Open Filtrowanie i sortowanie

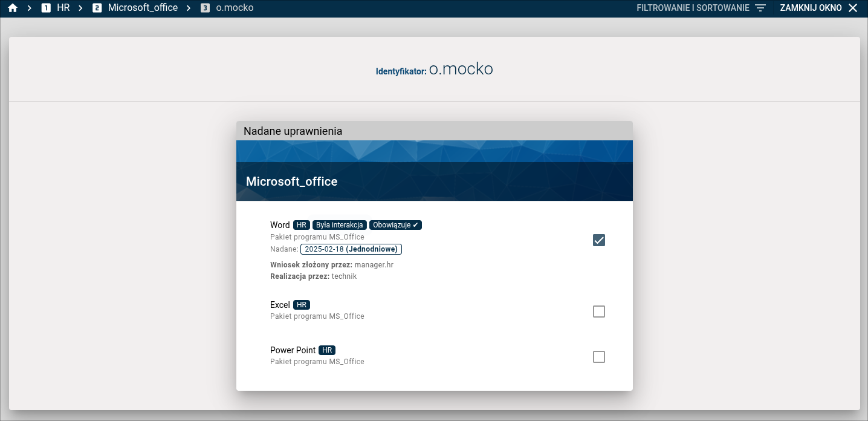[x=693, y=8]
